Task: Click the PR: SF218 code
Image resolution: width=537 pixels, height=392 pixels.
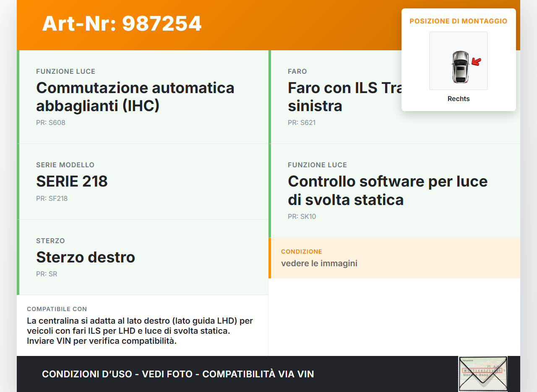Action: (x=52, y=199)
